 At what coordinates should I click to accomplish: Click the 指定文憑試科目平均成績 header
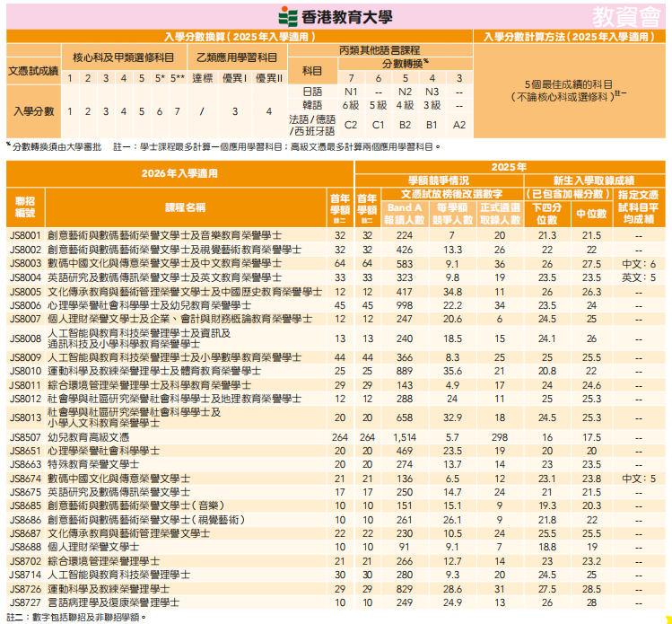[x=638, y=207]
